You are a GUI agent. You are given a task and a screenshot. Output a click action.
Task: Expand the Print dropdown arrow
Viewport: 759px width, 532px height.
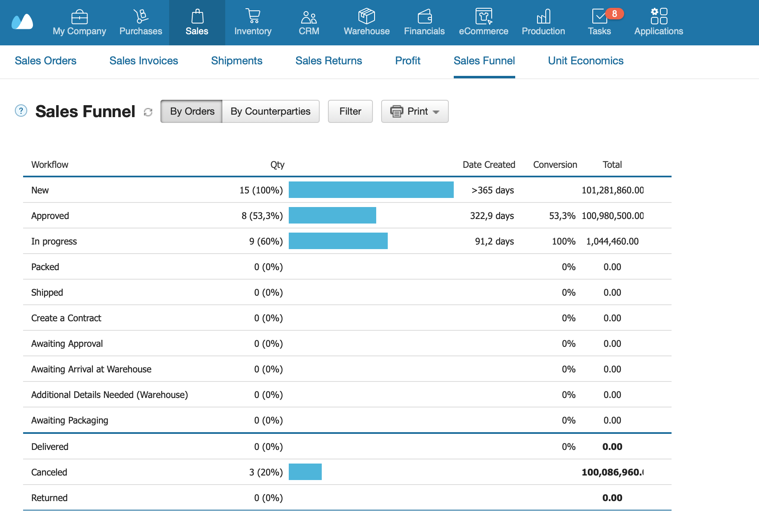pyautogui.click(x=436, y=112)
